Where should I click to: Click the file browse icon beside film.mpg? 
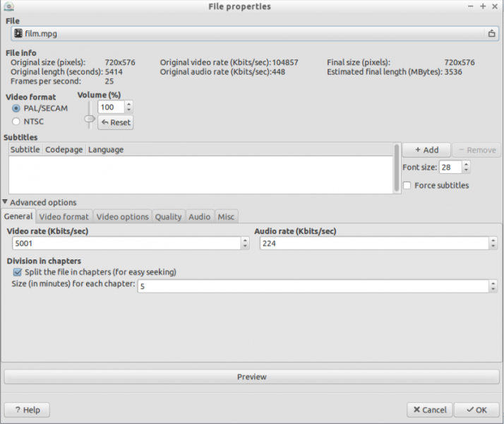point(491,33)
